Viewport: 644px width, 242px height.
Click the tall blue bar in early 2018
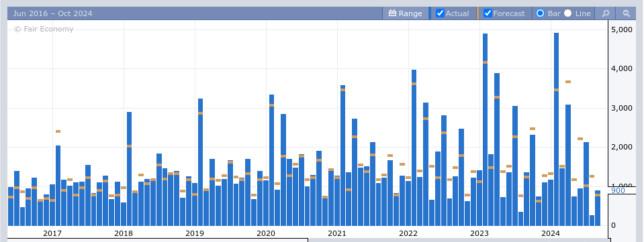point(130,168)
